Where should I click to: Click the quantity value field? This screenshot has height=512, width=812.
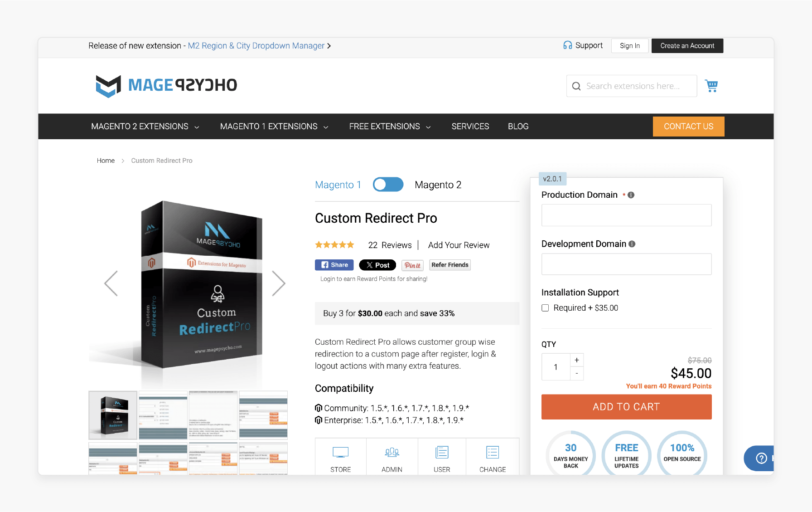(556, 367)
